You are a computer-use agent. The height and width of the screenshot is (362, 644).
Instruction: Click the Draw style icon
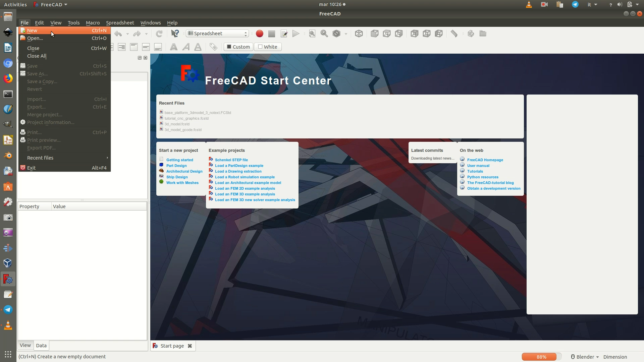point(336,34)
